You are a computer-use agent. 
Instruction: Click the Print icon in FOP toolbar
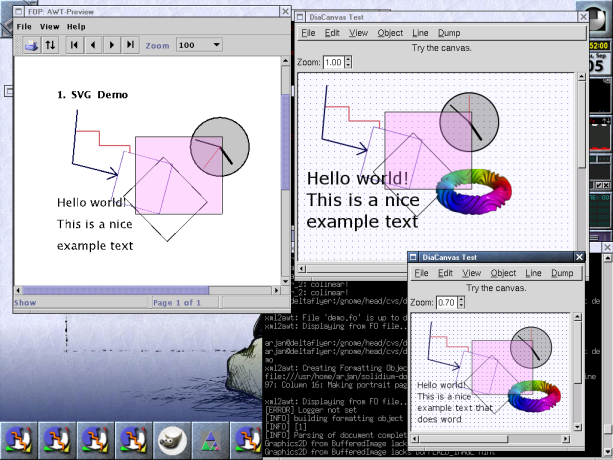pos(30,45)
